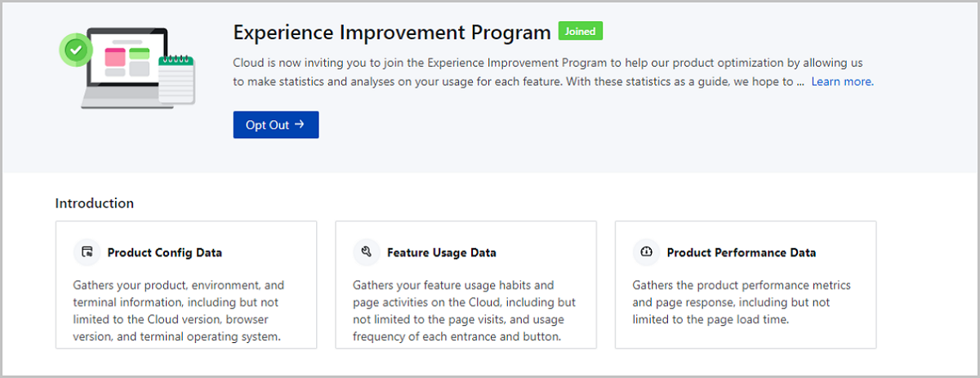Open the Learn more link
980x378 pixels.
pos(842,82)
